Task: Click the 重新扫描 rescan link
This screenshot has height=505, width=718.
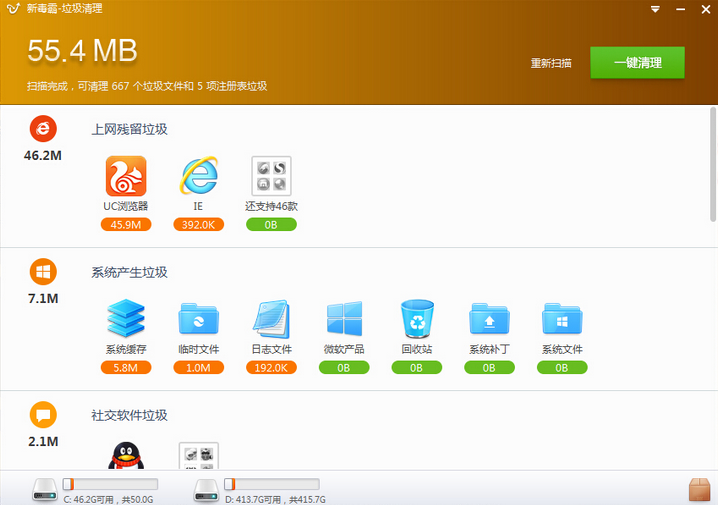Action: point(551,63)
